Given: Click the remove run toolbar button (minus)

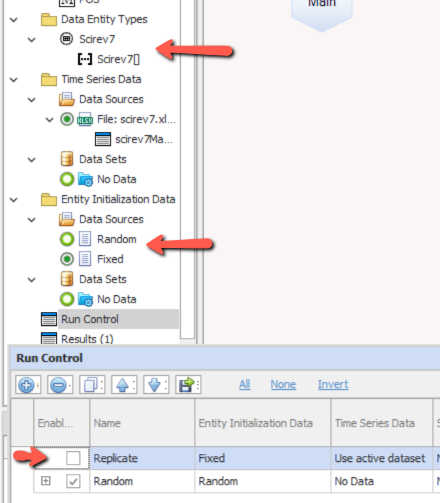Looking at the screenshot, I should coord(60,385).
